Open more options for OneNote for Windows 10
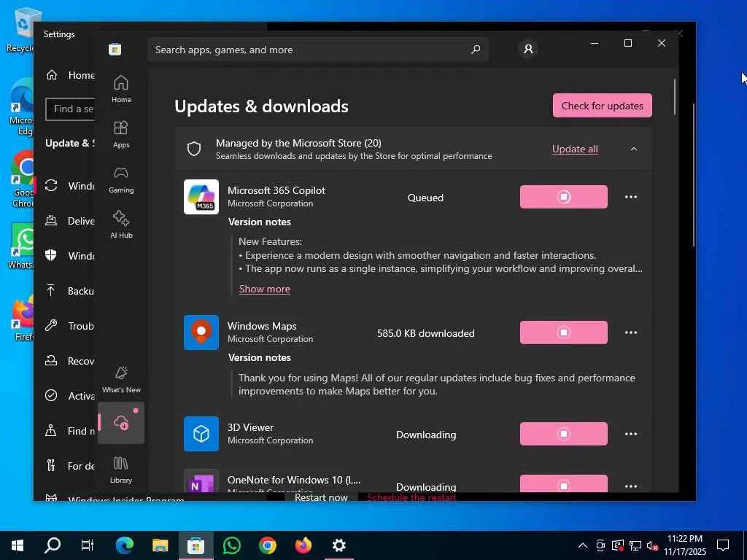Image resolution: width=747 pixels, height=560 pixels. [631, 486]
